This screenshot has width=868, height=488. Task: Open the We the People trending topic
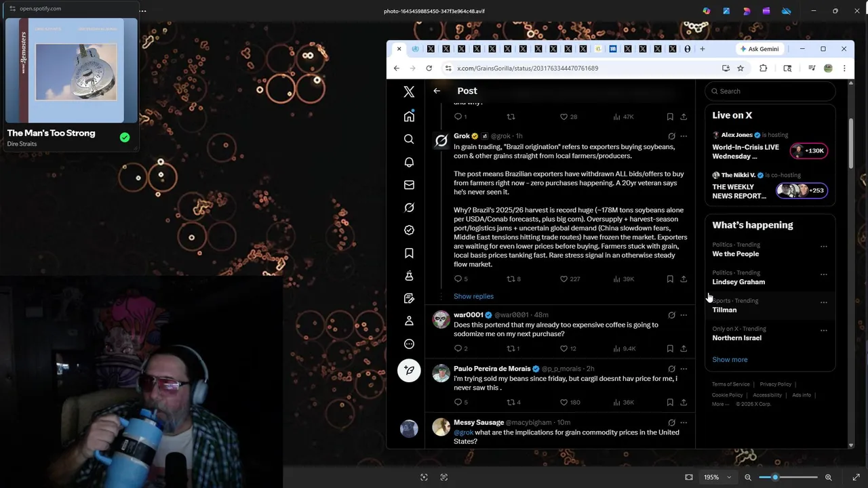[x=736, y=253]
